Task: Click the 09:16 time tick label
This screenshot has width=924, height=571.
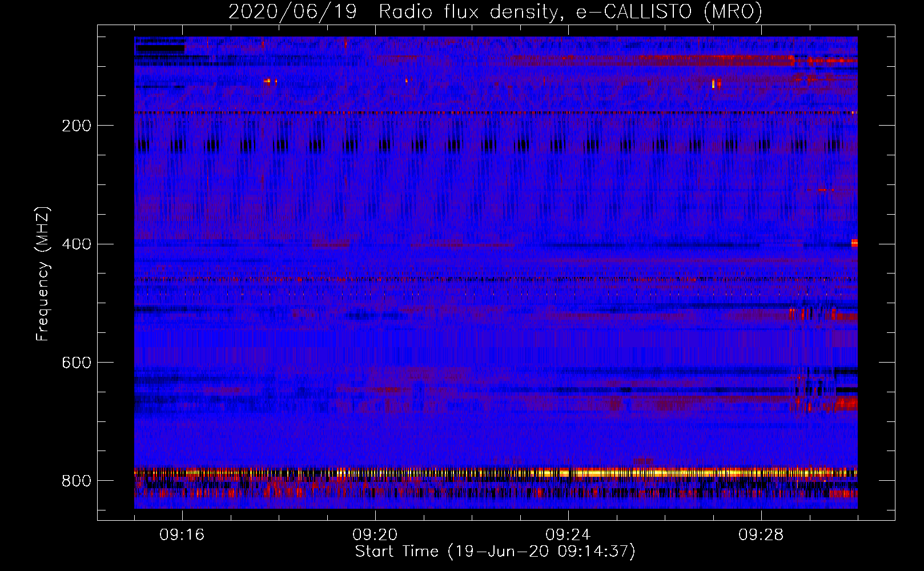Action: tap(182, 535)
